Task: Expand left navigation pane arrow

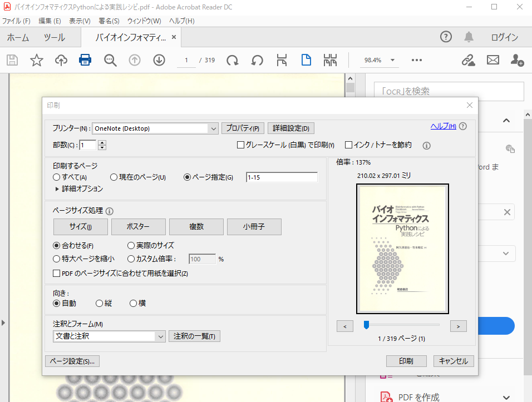Action: pos(3,322)
